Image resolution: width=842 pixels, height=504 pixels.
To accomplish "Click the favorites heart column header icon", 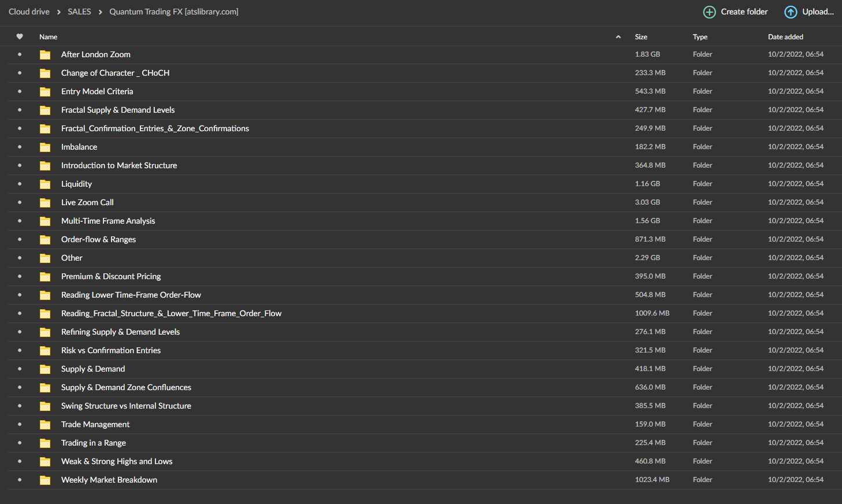I will (20, 36).
